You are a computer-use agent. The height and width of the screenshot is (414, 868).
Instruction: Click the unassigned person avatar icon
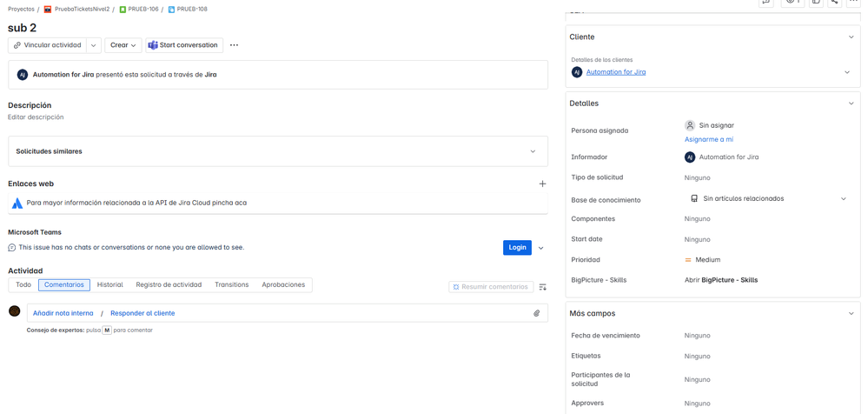point(690,125)
